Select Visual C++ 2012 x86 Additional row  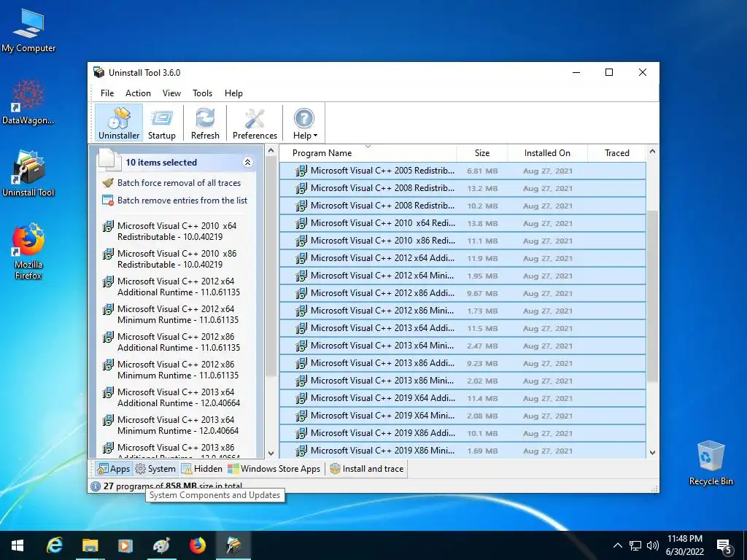(x=462, y=293)
